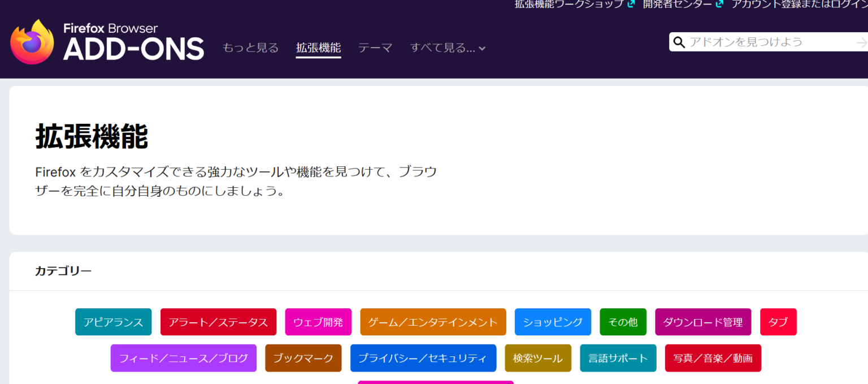Open the 拡張機能ワークショップ link
Viewport: 868px width, 384px height.
pyautogui.click(x=568, y=5)
